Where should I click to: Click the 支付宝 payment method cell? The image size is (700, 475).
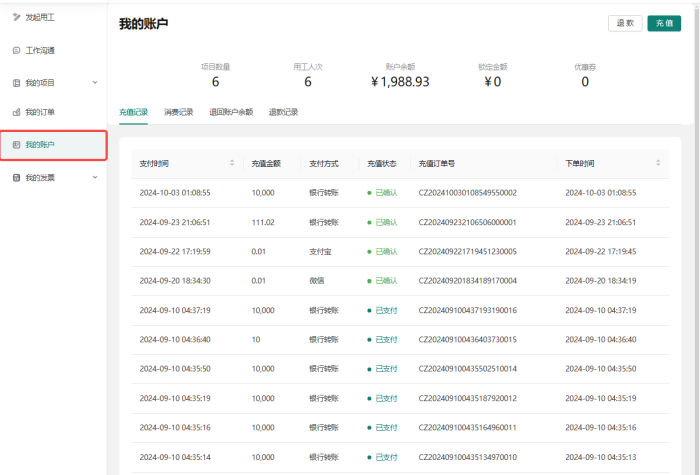[x=321, y=252]
